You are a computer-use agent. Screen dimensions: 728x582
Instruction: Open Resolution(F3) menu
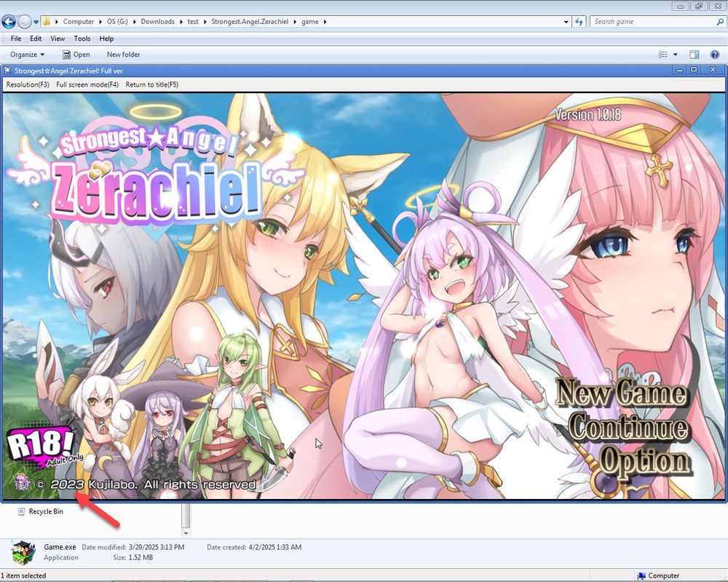click(28, 84)
